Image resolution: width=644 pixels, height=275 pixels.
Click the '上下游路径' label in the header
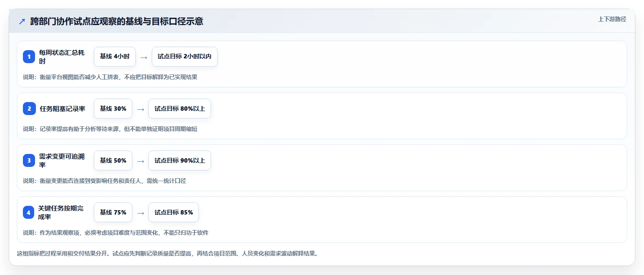[612, 19]
